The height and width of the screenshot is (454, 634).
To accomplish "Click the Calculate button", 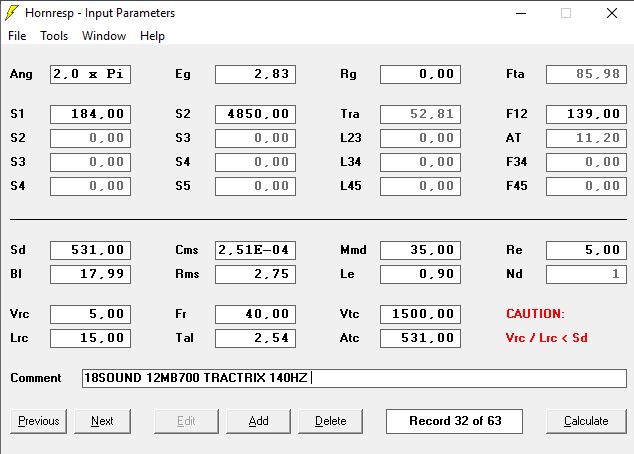I will click(x=586, y=421).
